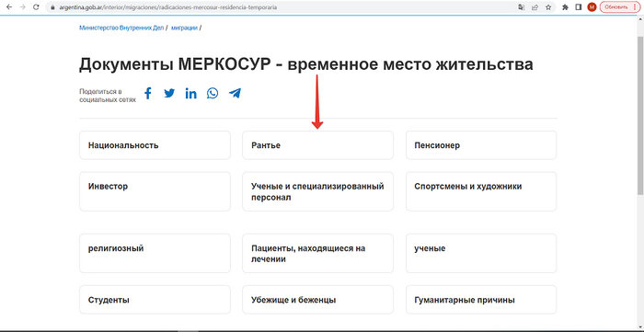Open the Пенсионер card

pyautogui.click(x=481, y=145)
